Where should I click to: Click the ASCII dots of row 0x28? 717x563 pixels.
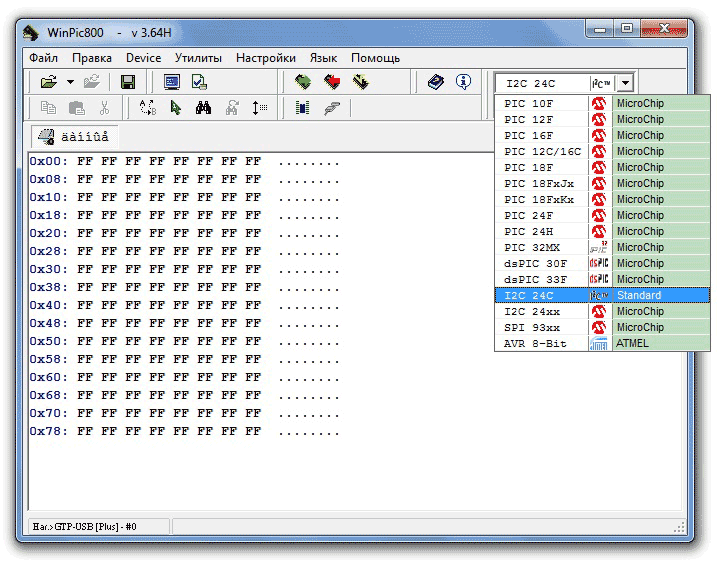coord(309,252)
